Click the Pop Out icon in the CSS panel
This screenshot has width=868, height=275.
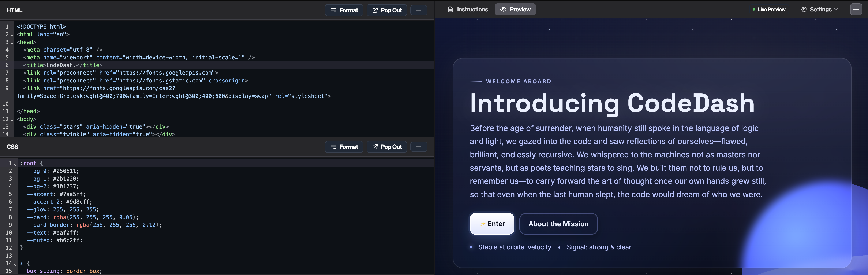[x=375, y=147]
